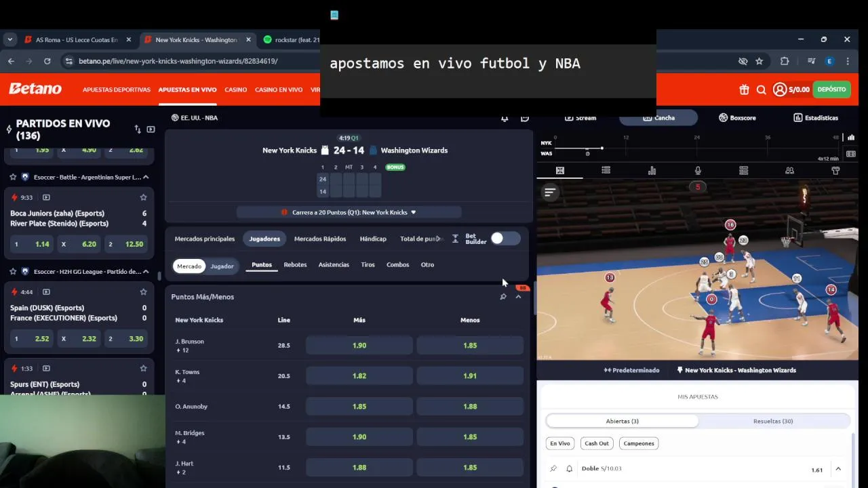Switch to the AS Roma - US Lecce browser tab

point(77,40)
